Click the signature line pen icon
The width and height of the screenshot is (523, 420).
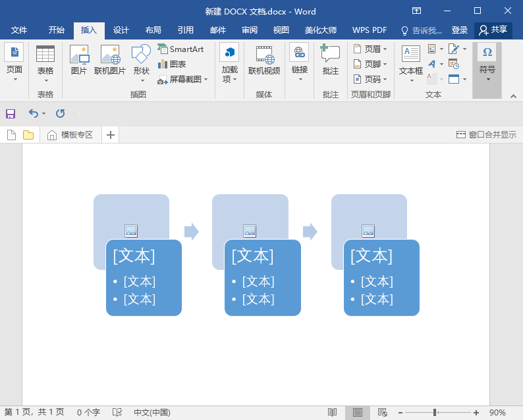(x=454, y=49)
